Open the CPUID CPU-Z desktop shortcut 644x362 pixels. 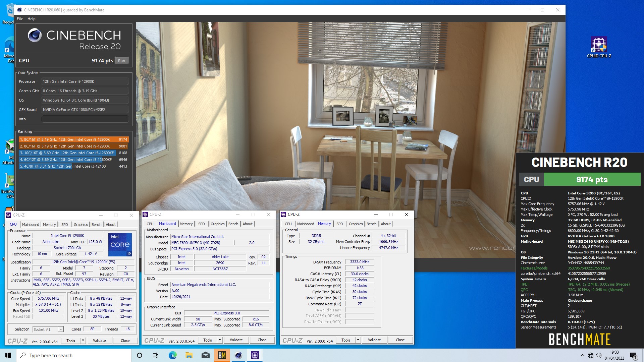tap(599, 47)
